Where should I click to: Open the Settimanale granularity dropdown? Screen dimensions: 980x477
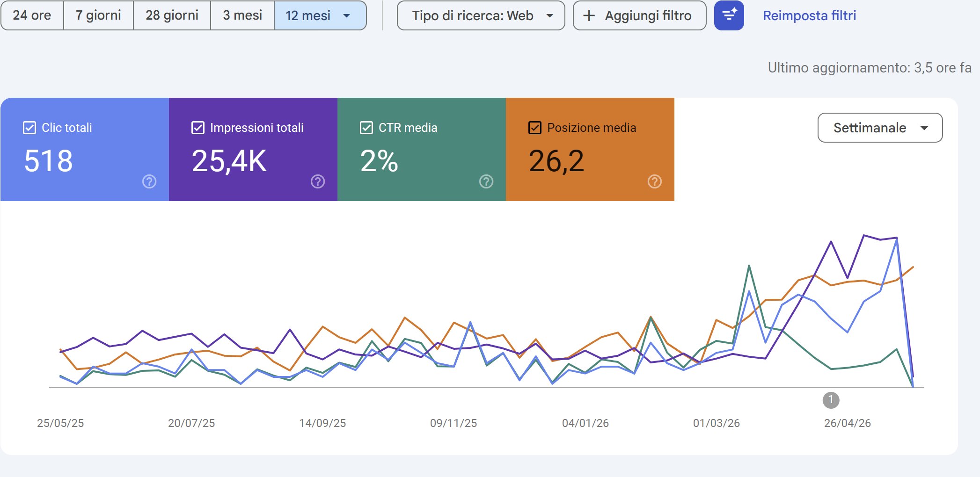(880, 128)
